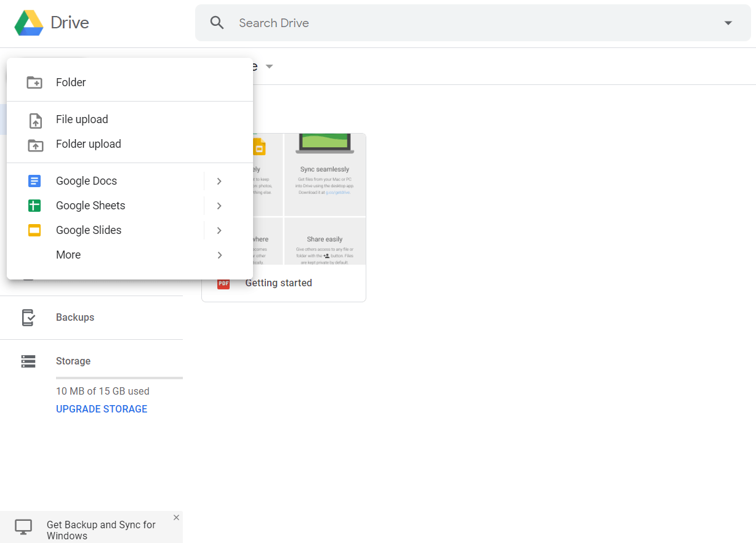Screen dimensions: 756x543
Task: Select the new Folder icon
Action: click(x=34, y=82)
